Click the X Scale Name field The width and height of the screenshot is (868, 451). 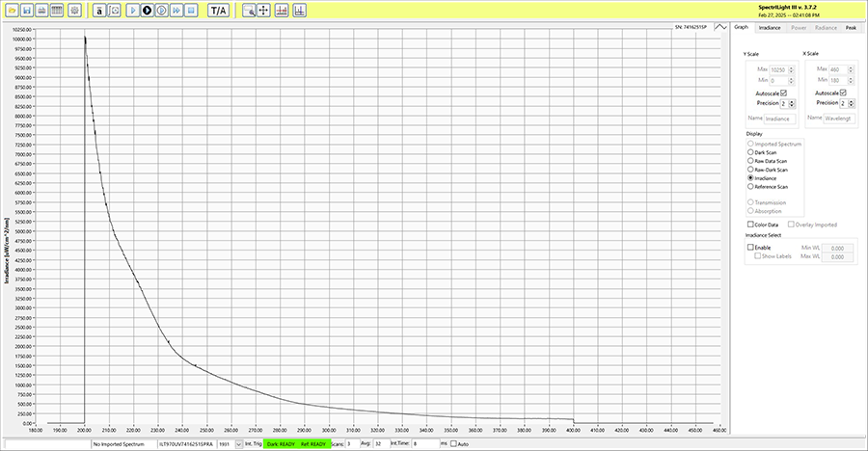pos(839,119)
